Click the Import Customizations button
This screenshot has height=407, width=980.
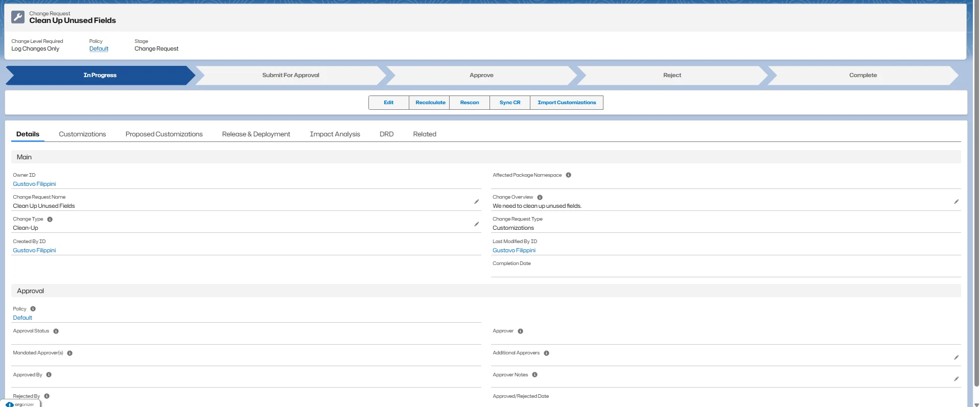[x=566, y=103]
